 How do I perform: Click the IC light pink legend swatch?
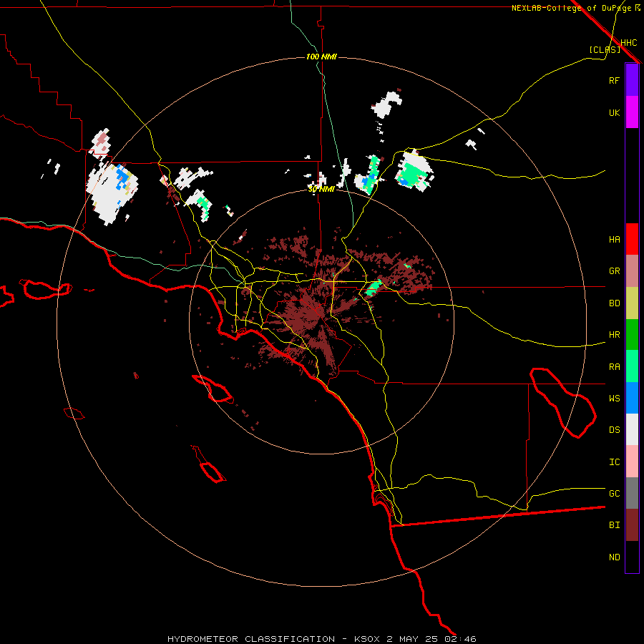632,462
